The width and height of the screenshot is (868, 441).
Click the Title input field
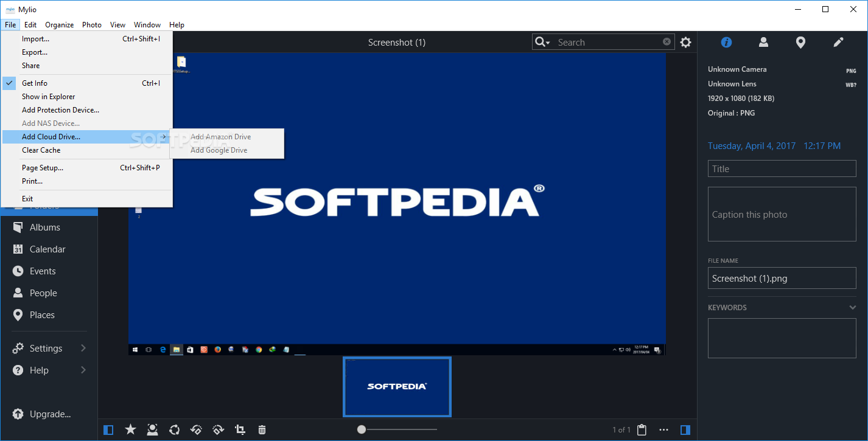click(x=782, y=169)
